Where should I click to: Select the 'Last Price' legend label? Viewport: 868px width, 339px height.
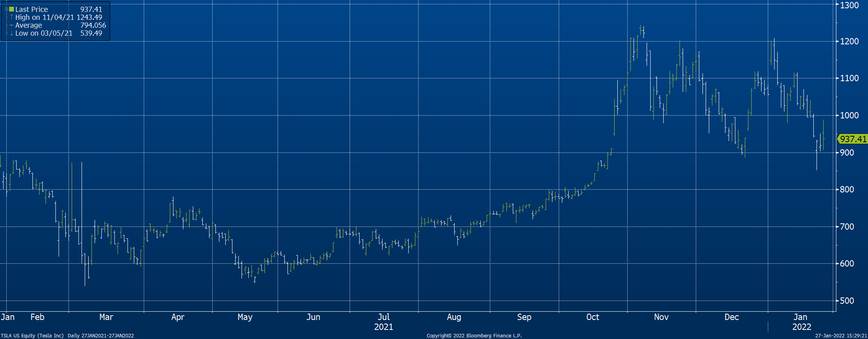tap(32, 9)
